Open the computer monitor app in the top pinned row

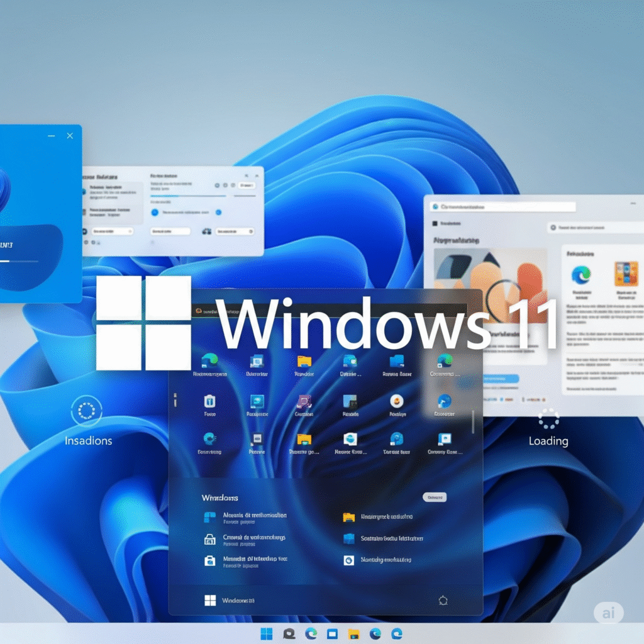pos(257,361)
